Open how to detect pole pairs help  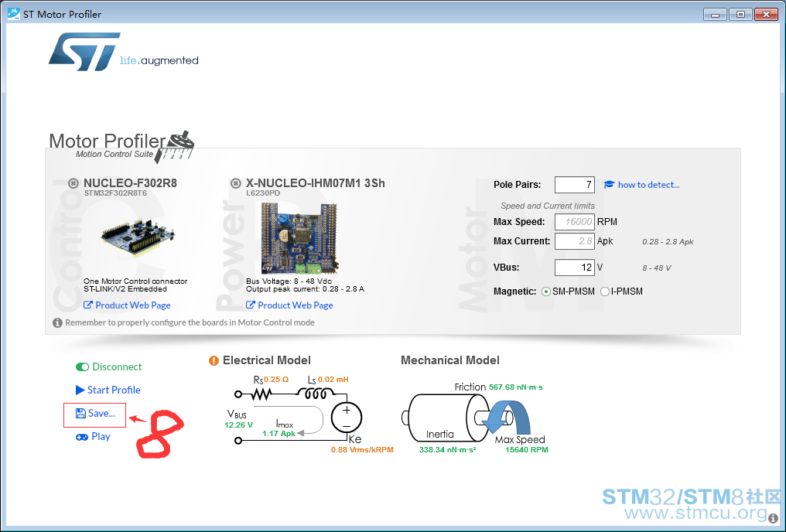[x=648, y=185]
